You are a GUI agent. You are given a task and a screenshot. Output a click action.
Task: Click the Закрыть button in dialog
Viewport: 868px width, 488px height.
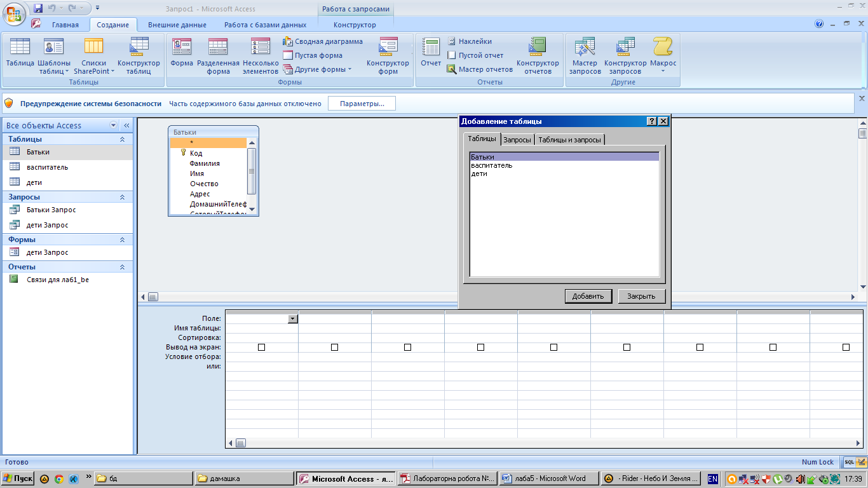[x=641, y=296]
